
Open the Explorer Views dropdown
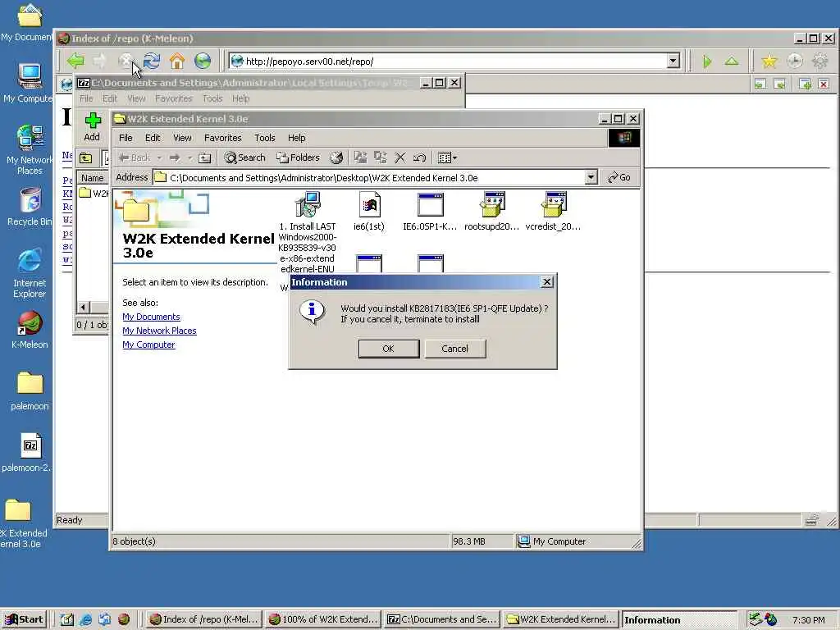coord(447,157)
